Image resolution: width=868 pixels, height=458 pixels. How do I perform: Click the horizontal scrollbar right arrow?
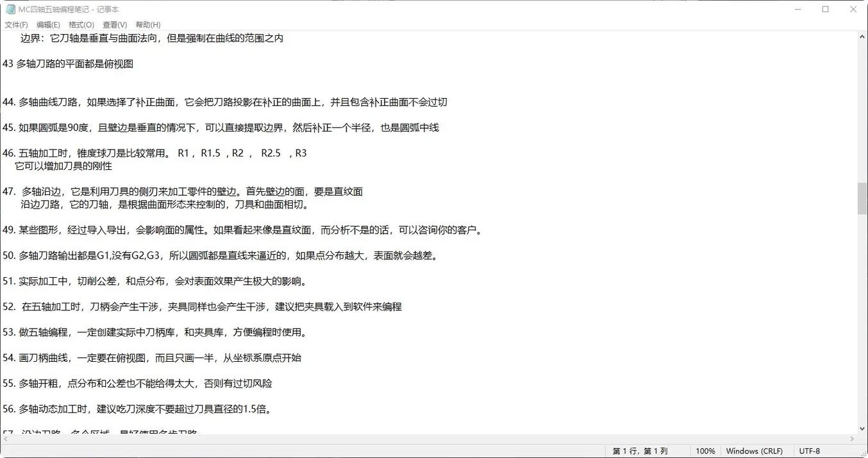tap(853, 439)
